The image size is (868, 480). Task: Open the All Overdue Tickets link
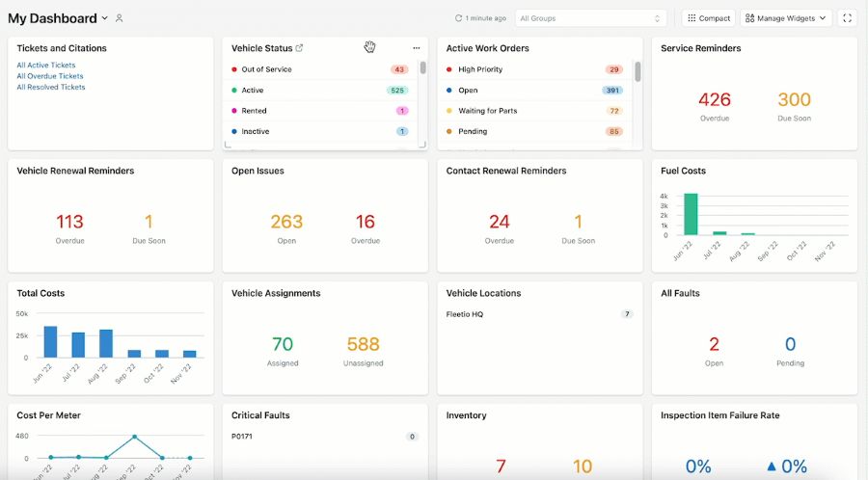click(x=50, y=76)
